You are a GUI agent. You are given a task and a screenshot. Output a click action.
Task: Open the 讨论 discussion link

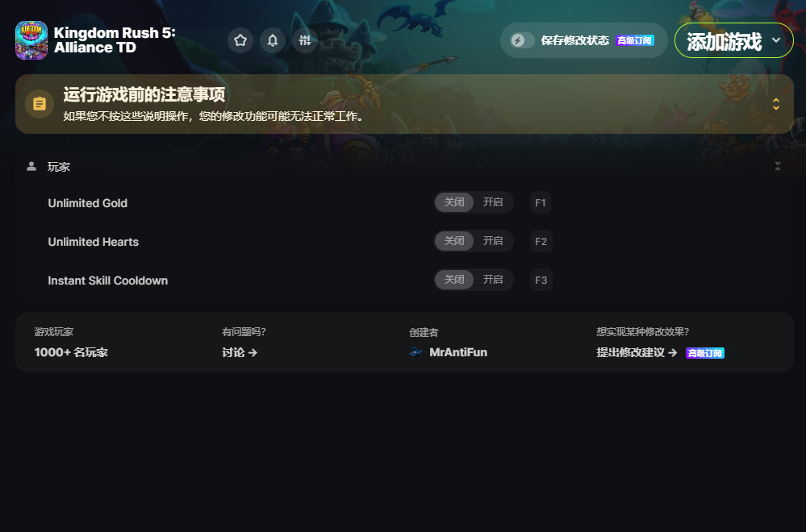[240, 352]
